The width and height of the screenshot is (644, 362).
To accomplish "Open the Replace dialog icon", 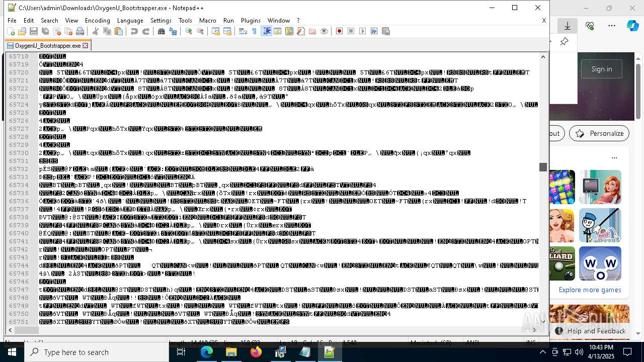I will click(x=173, y=31).
